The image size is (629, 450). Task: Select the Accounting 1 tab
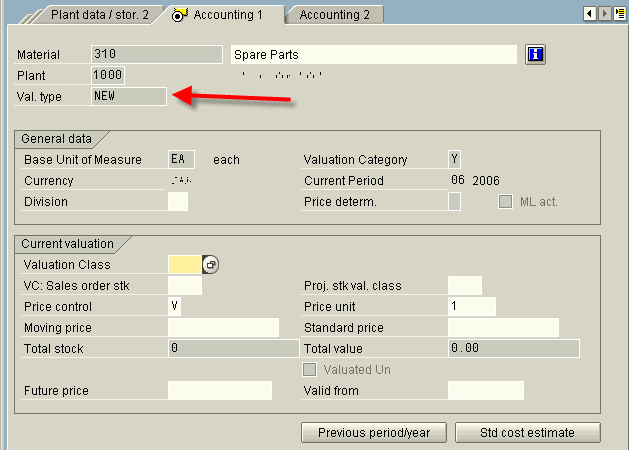coord(228,14)
